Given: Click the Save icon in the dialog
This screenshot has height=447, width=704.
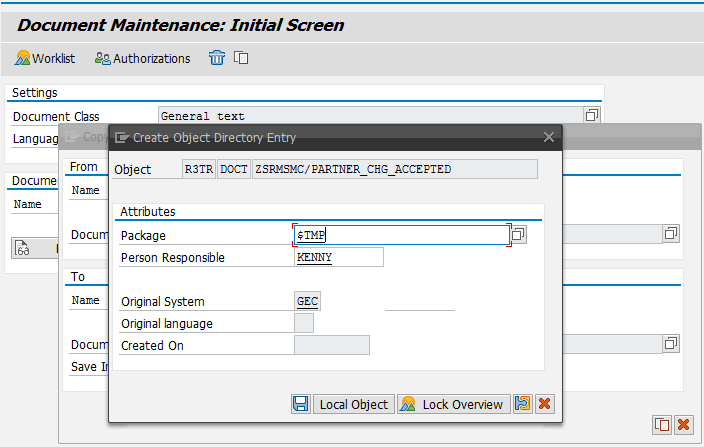Looking at the screenshot, I should point(300,404).
